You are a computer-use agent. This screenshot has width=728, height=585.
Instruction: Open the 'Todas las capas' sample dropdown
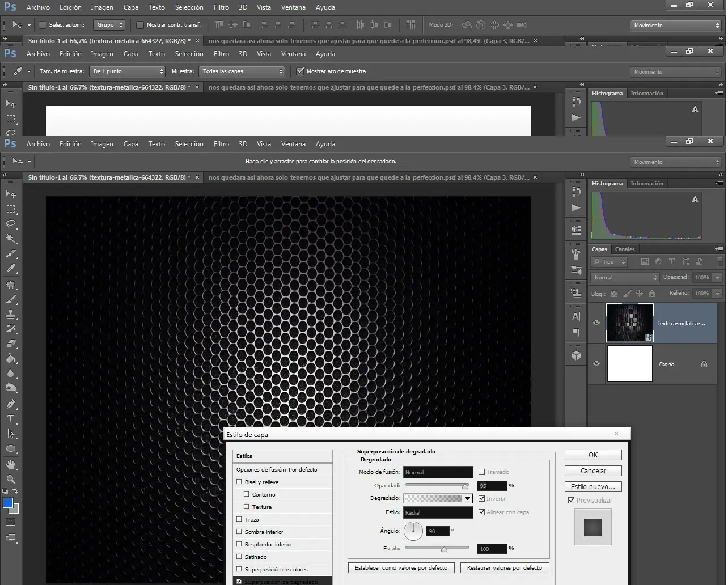242,71
